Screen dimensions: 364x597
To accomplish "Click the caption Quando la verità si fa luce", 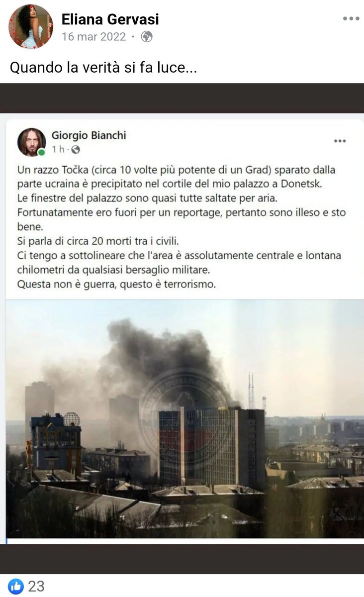I will pyautogui.click(x=103, y=67).
